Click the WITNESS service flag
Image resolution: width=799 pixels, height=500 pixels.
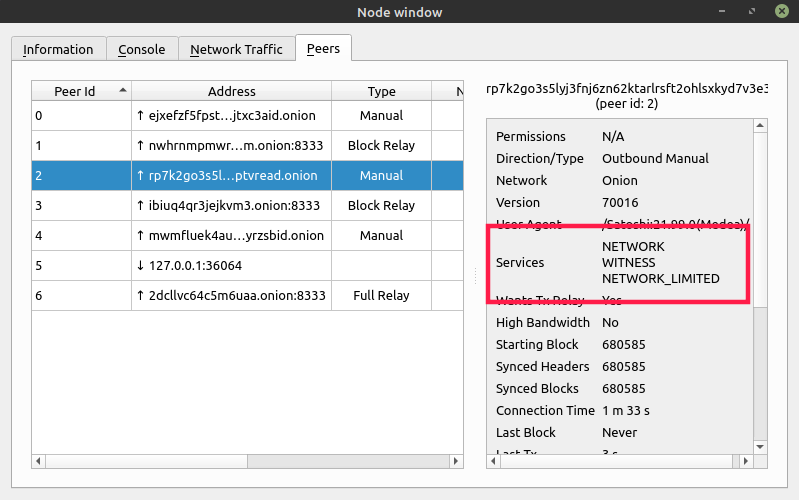pyautogui.click(x=629, y=262)
